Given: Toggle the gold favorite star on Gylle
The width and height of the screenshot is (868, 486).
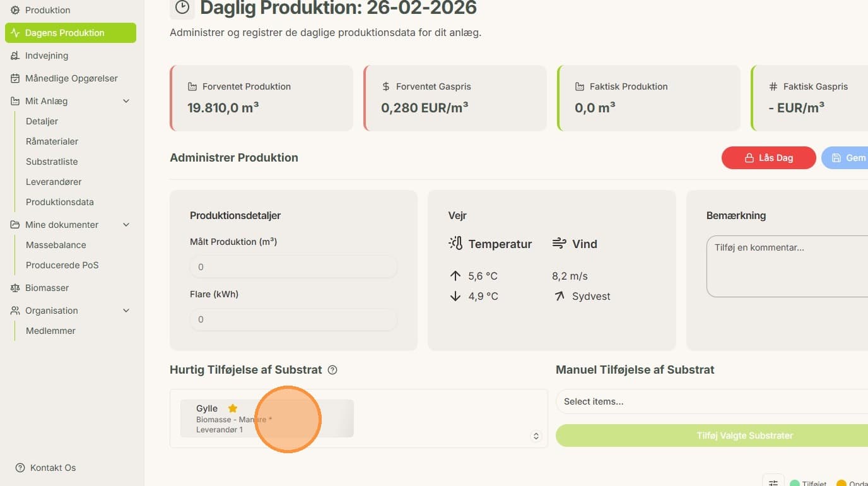Looking at the screenshot, I should click(x=232, y=408).
